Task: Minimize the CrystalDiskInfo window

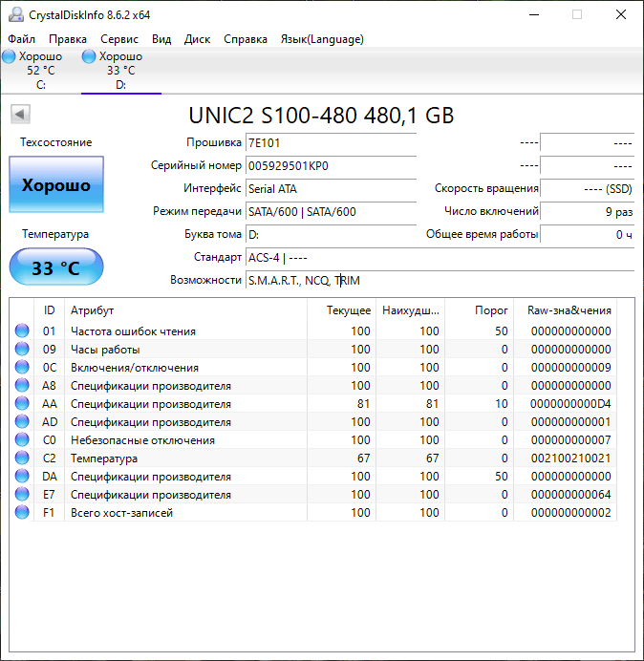Action: tap(534, 14)
